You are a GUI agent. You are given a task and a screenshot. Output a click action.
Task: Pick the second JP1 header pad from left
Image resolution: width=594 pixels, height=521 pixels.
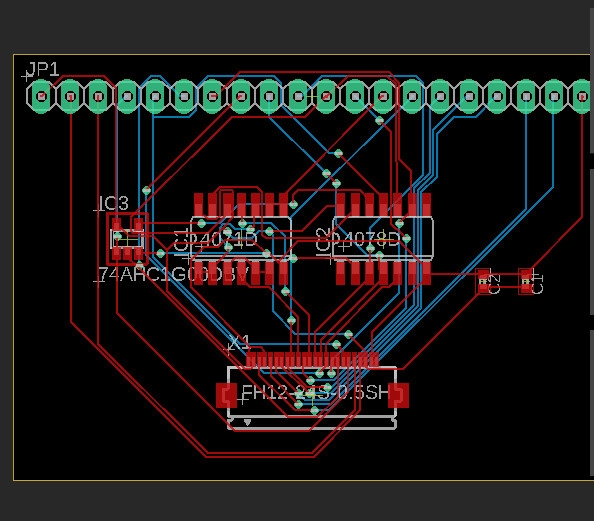(x=70, y=97)
